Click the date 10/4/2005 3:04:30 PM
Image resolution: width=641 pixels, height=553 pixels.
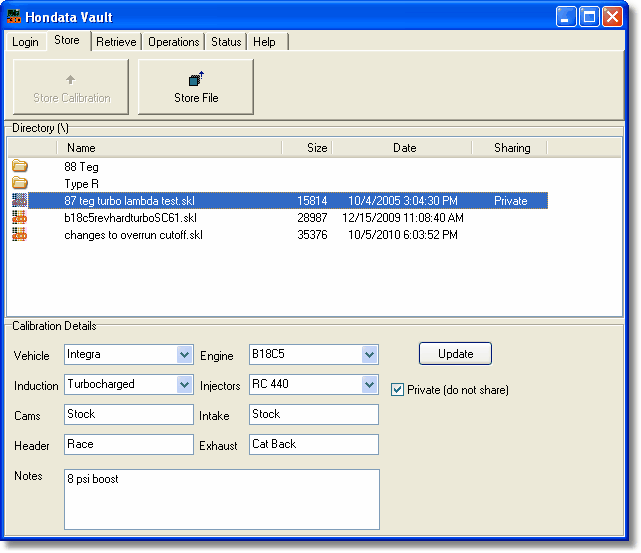click(403, 201)
